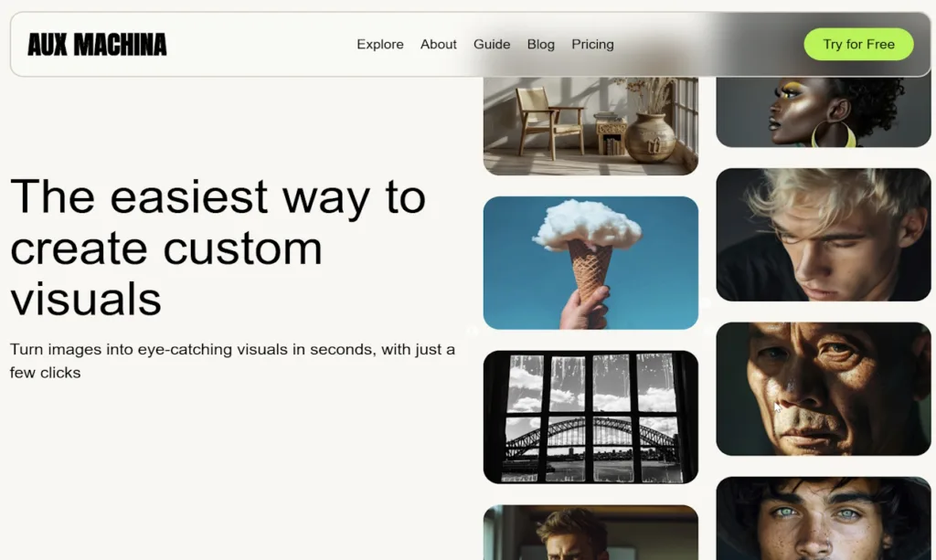Open the cloud ice cream cone image
Viewport: 936px width, 560px height.
pos(590,262)
